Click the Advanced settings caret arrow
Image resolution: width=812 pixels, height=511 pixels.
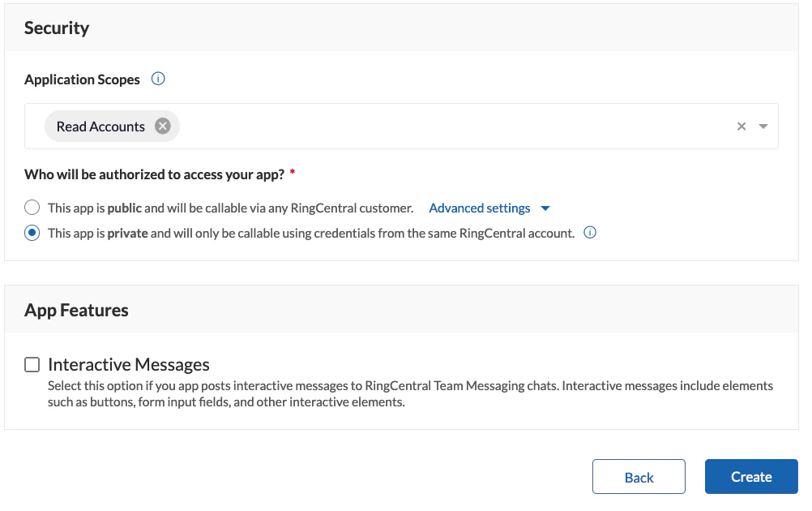pos(545,208)
